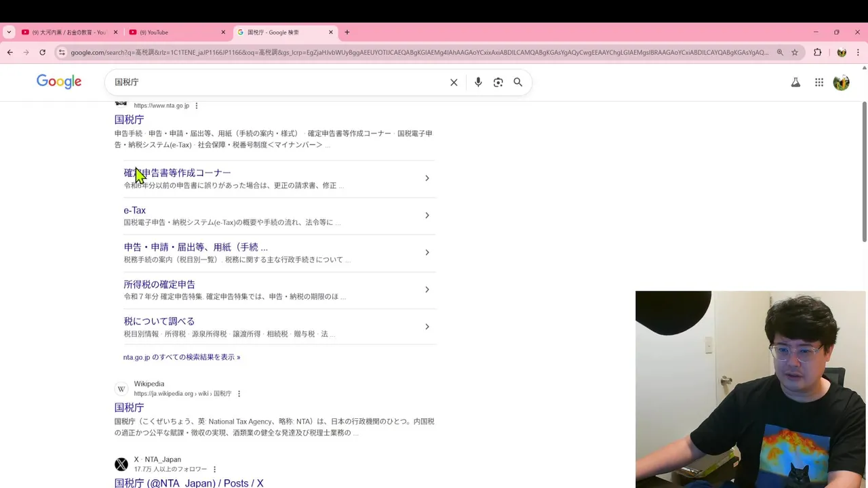Open the Chrome extensions puzzle icon
The width and height of the screenshot is (868, 488).
818,52
